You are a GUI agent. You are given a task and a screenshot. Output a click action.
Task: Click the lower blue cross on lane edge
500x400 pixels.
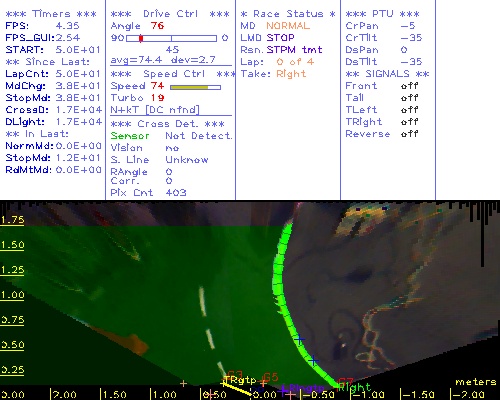coord(313,360)
